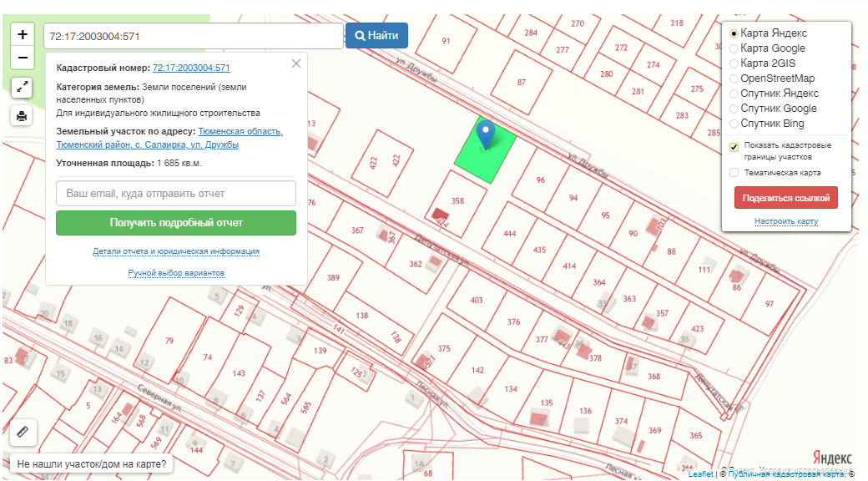The width and height of the screenshot is (868, 481).
Task: Open Публичная кадастровая карта link
Action: tap(786, 474)
